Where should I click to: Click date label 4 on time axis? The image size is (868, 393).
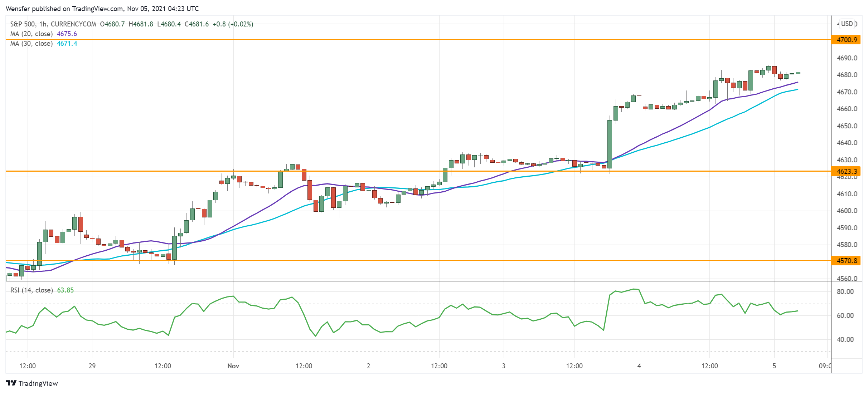(x=639, y=366)
